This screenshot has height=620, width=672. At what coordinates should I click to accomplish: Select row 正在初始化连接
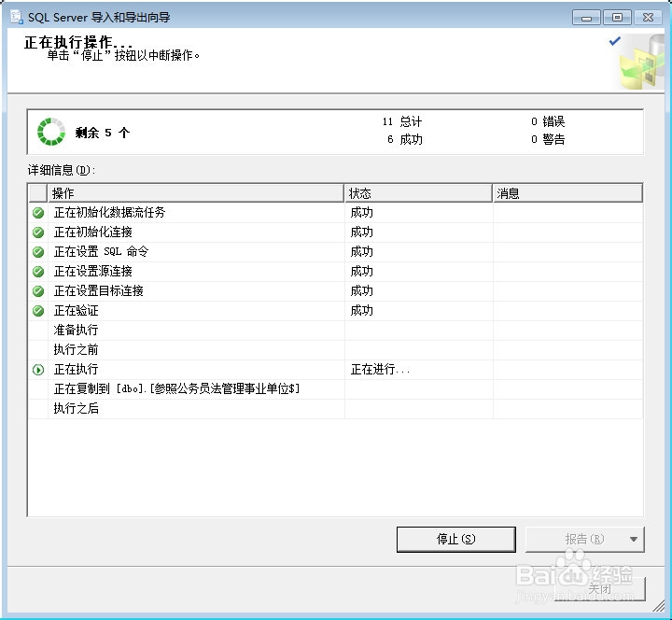(x=335, y=232)
